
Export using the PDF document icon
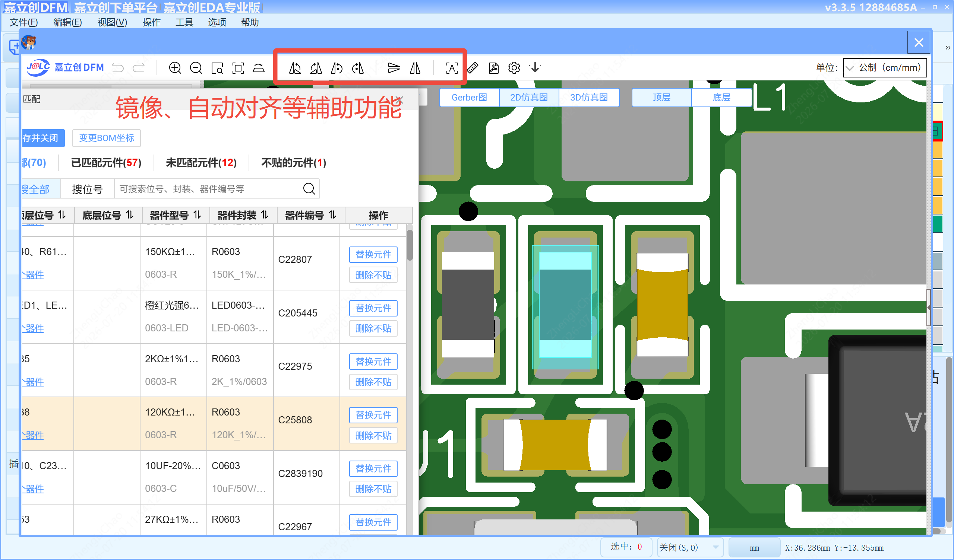[494, 68]
